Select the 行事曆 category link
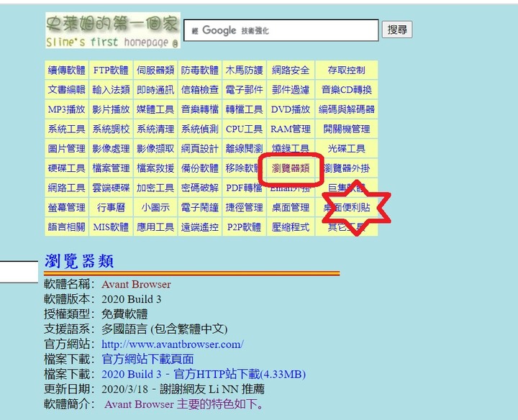 click(111, 207)
